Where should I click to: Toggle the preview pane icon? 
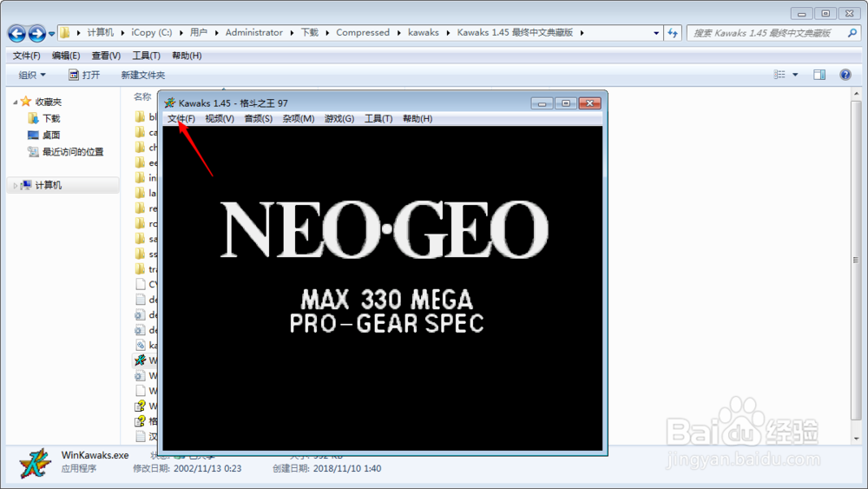tap(819, 75)
